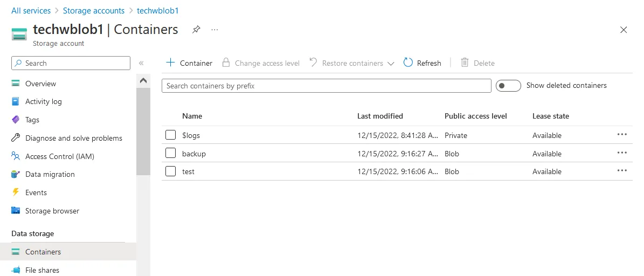Viewport: 644px width, 276px height.
Task: Open the Storage browser icon
Action: tap(16, 211)
